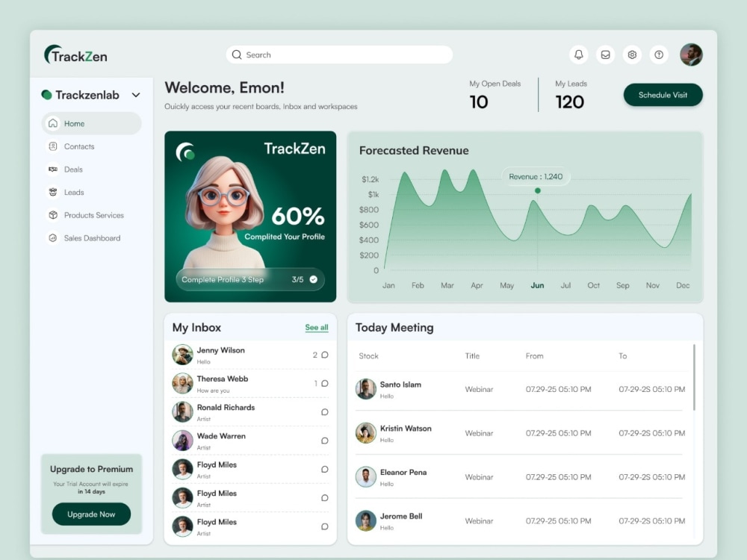Image resolution: width=747 pixels, height=560 pixels.
Task: Select the Dec month label on chart
Action: point(683,285)
